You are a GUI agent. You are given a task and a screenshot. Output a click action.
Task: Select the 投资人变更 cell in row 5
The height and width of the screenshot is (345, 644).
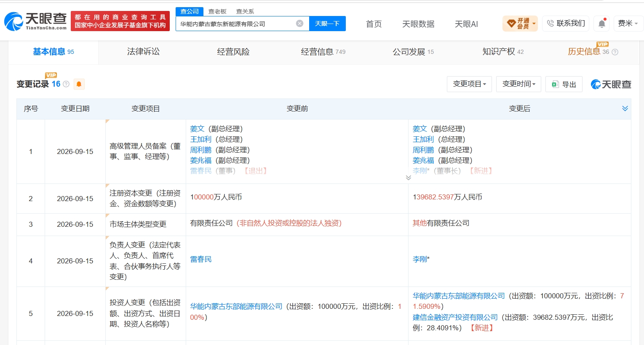(145, 313)
